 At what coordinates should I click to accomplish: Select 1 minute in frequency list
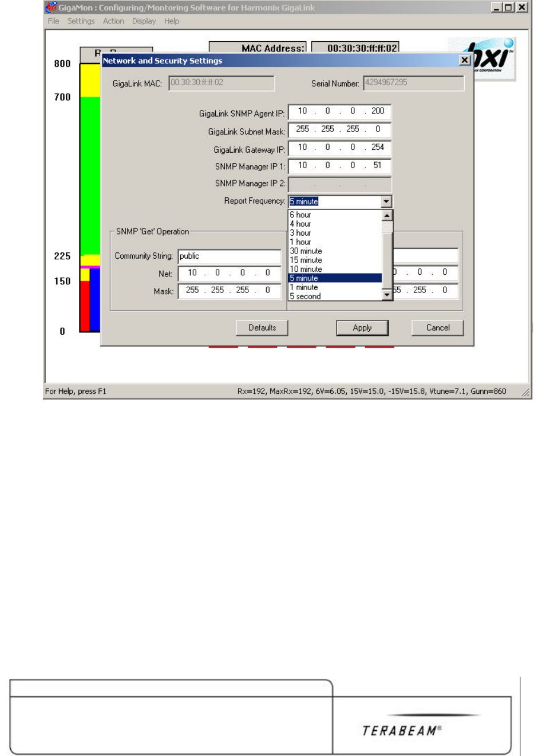pyautogui.click(x=335, y=287)
